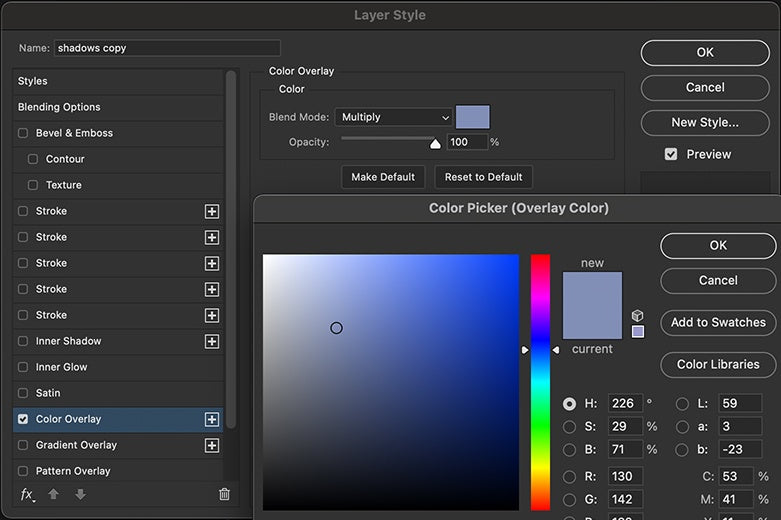Screen dimensions: 781x520
Task: Click OK in the Layer Style dialog
Action: (x=705, y=53)
